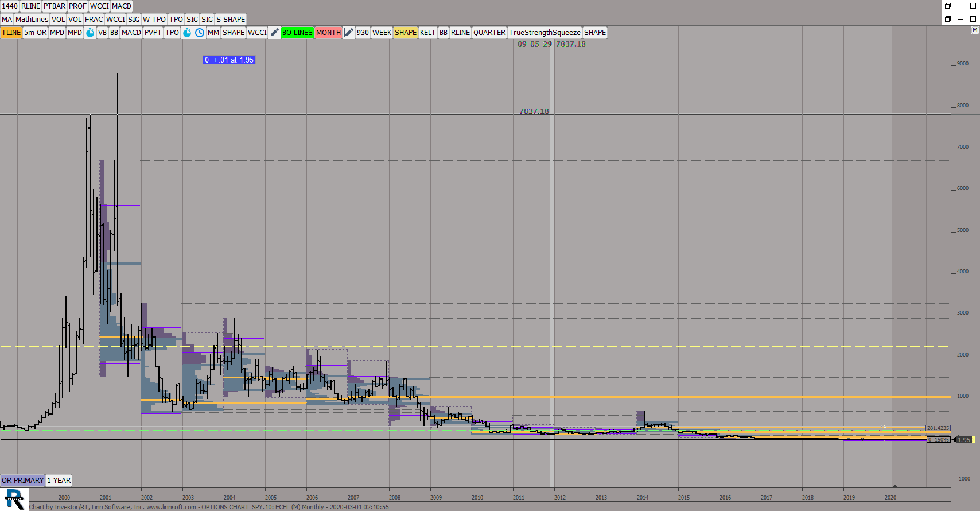Viewport: 980px width, 511px height.
Task: Click RLINE in the top toolbar row
Action: pos(31,6)
